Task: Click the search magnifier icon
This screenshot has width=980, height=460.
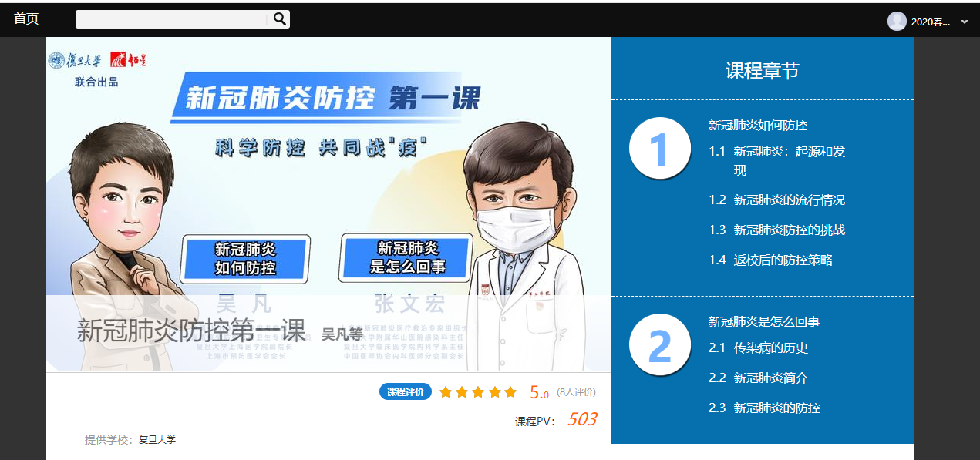Action: (x=280, y=19)
